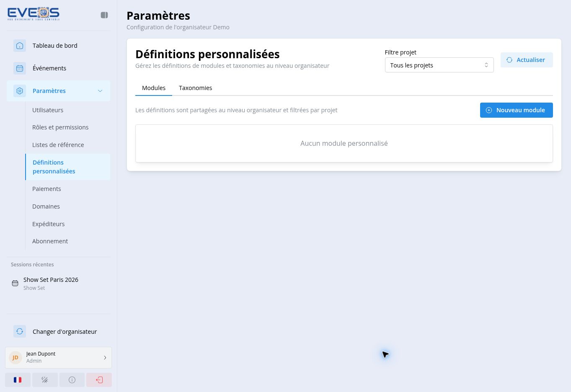Click the plus icon on Nouveau module
This screenshot has height=392, width=571.
489,110
